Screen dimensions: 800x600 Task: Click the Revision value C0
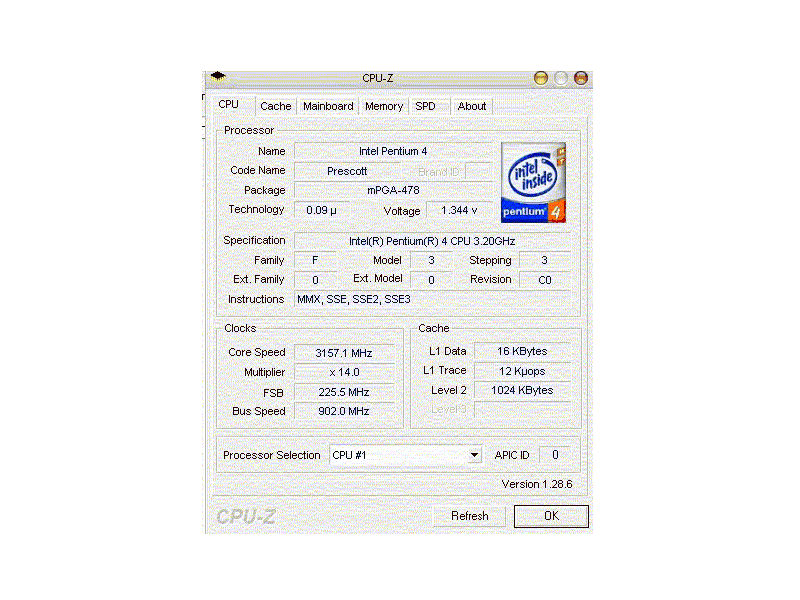tap(544, 280)
